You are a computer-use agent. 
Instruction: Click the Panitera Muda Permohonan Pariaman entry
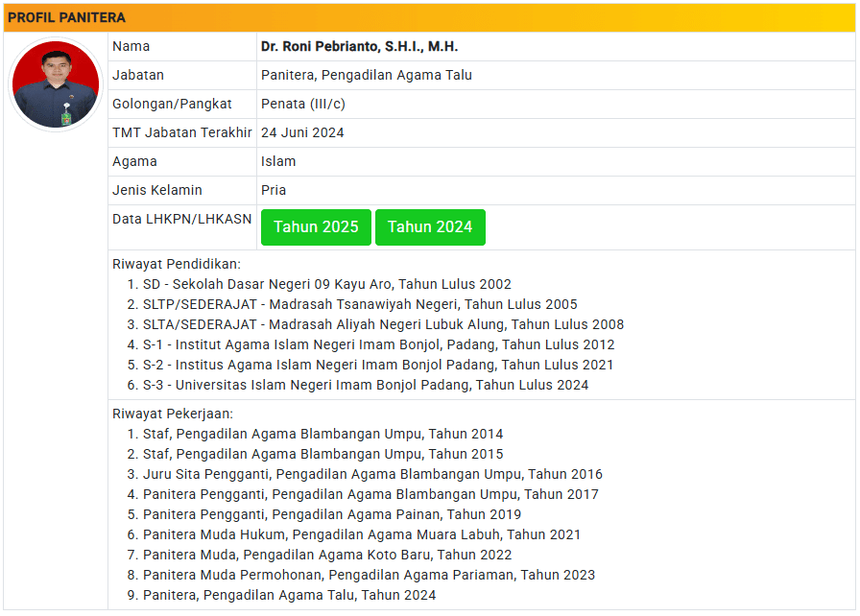[369, 575]
